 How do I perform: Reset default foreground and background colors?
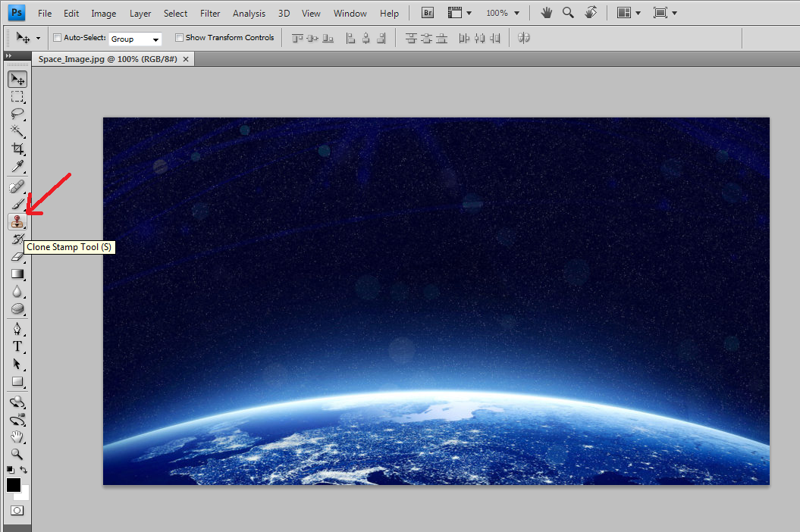point(10,470)
